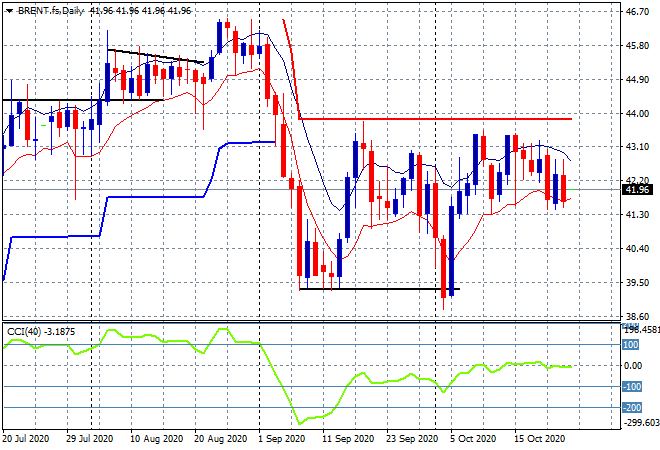The image size is (660, 450).
Task: Click the 44.00 price axis label
Action: click(x=637, y=113)
